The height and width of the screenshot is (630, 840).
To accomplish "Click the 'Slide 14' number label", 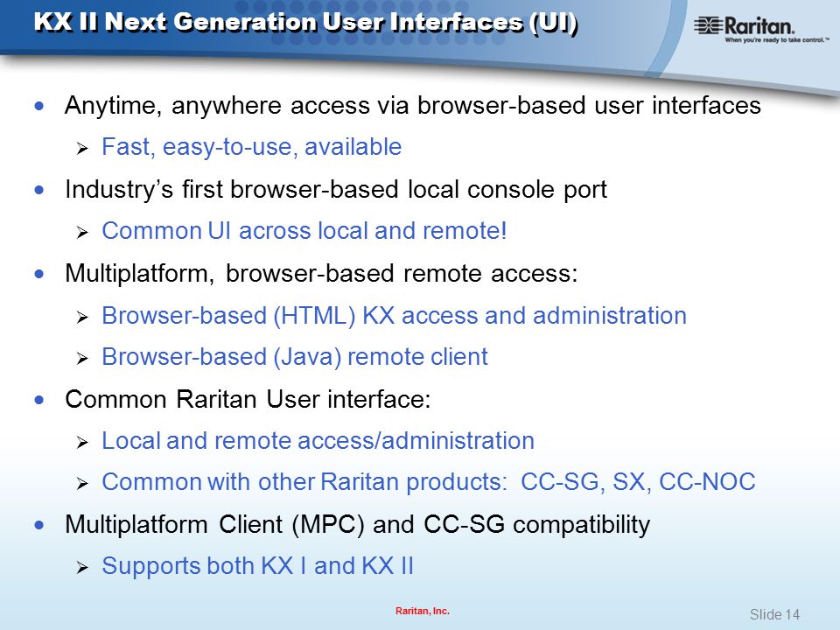I will (x=774, y=614).
